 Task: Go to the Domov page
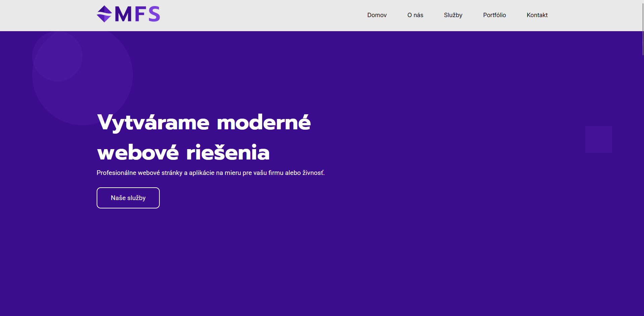(x=377, y=15)
